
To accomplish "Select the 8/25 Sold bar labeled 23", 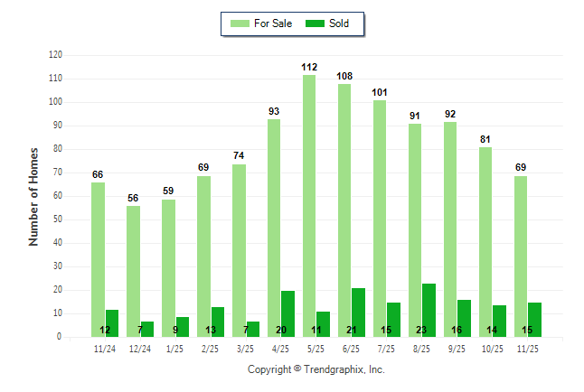I will [x=429, y=310].
